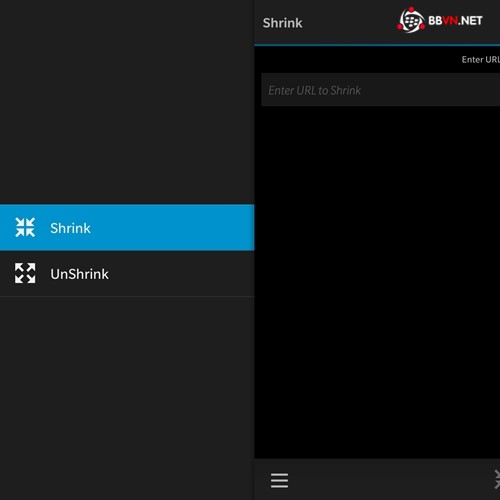Select the UnShrink label in navigation drawer
This screenshot has width=500, height=500.
tap(79, 274)
